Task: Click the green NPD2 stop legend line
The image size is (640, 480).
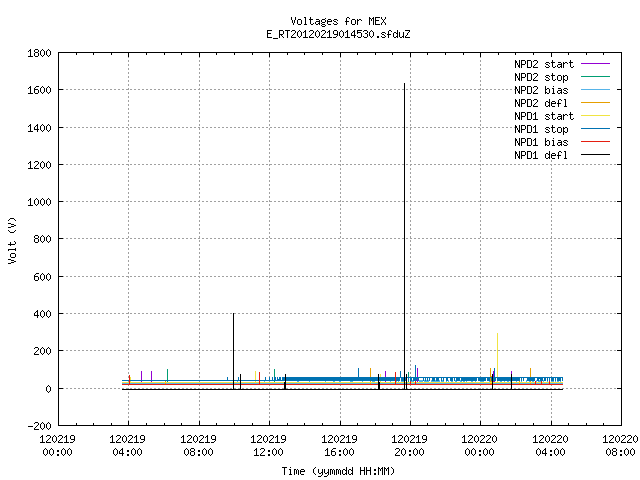Action: [x=596, y=77]
